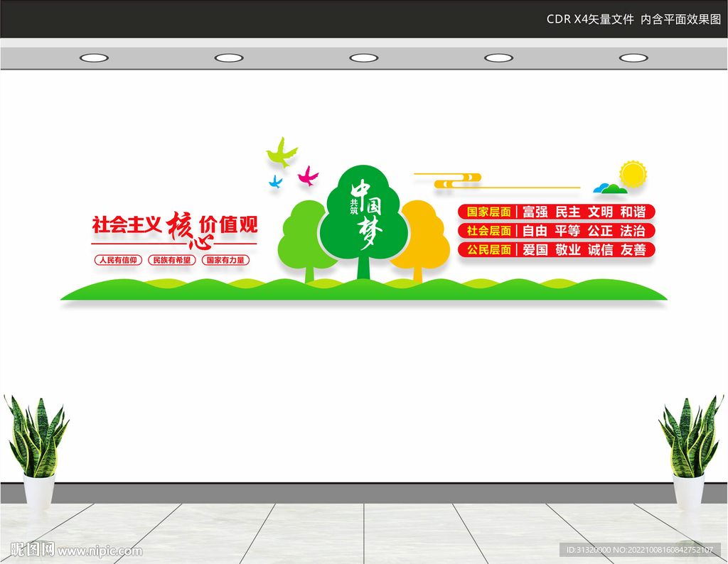Select the dark green 中国梦 tree
728x564 pixels.
point(363,222)
